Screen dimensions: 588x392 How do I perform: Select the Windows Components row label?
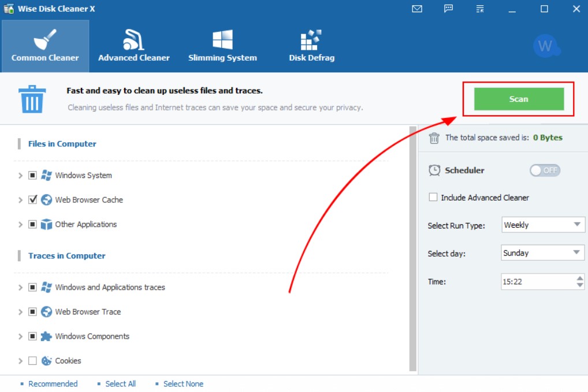(x=92, y=336)
